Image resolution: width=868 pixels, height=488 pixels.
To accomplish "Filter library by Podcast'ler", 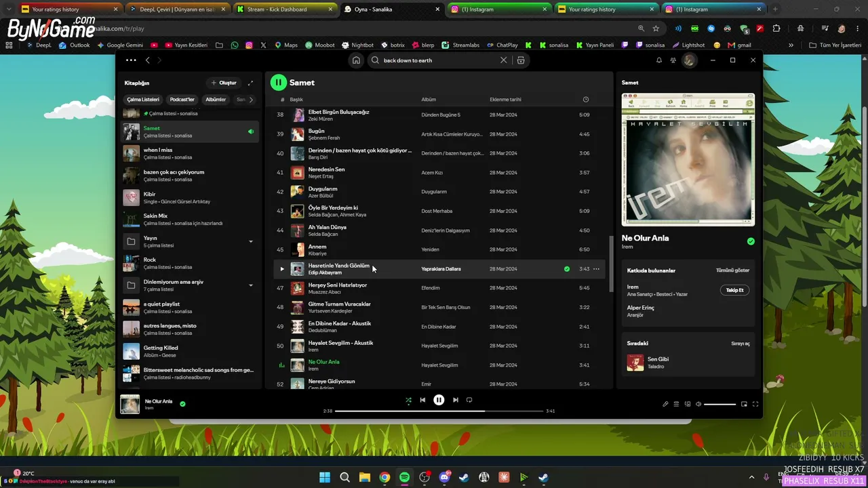I will coord(182,100).
